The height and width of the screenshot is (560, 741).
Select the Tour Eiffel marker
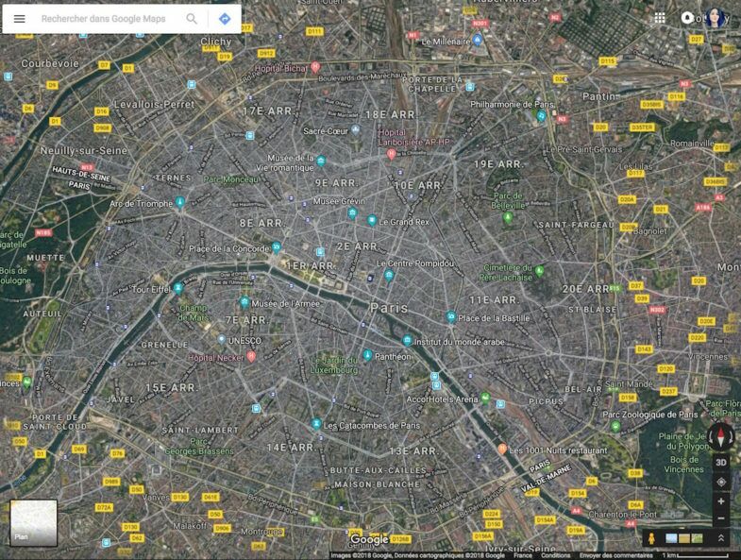[x=178, y=288]
